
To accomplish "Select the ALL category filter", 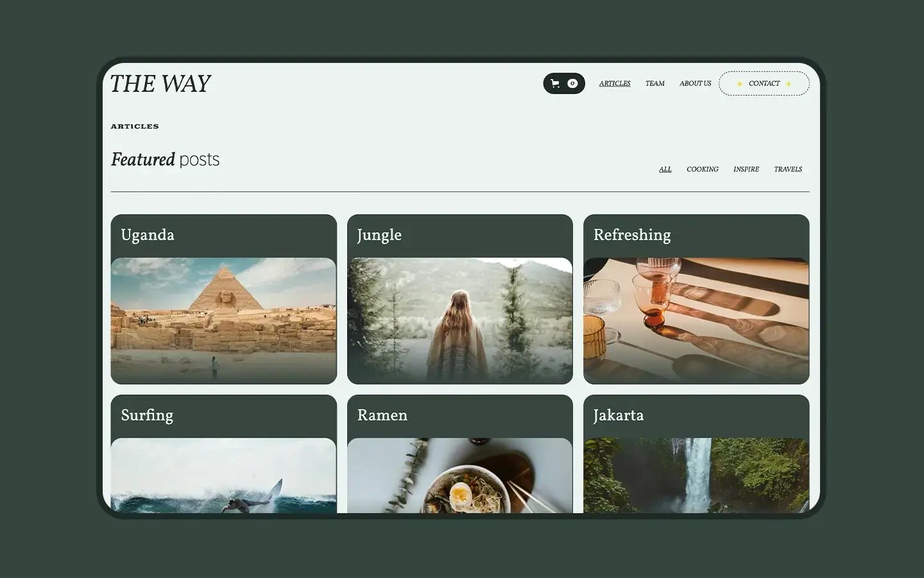I will 665,169.
